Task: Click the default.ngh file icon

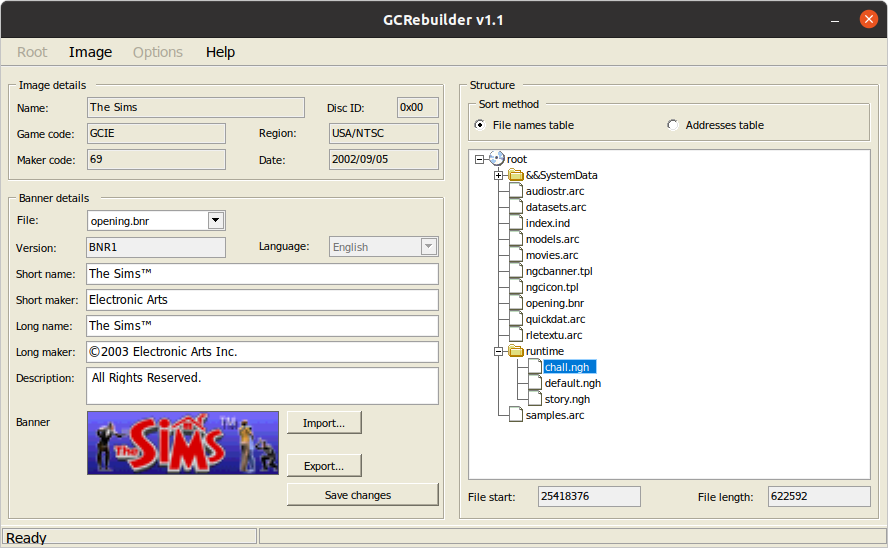Action: pyautogui.click(x=534, y=383)
